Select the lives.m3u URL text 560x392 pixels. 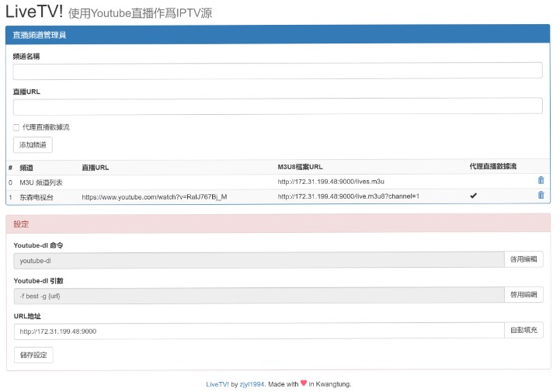tap(331, 182)
